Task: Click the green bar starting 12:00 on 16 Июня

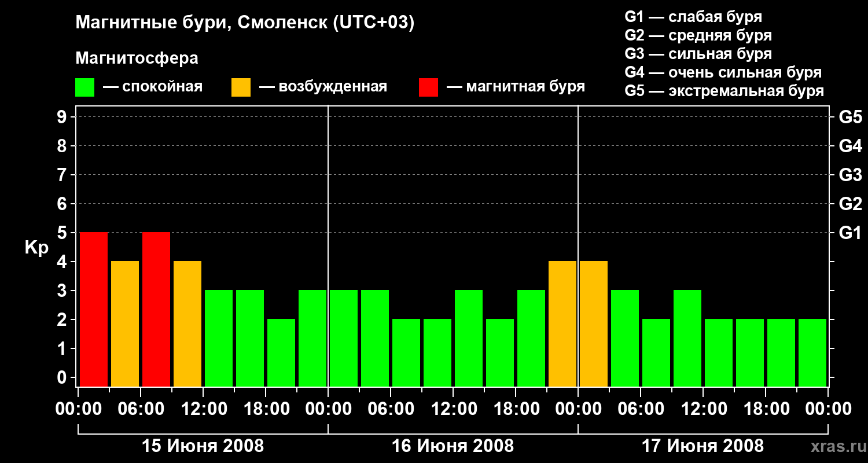Action: [469, 338]
